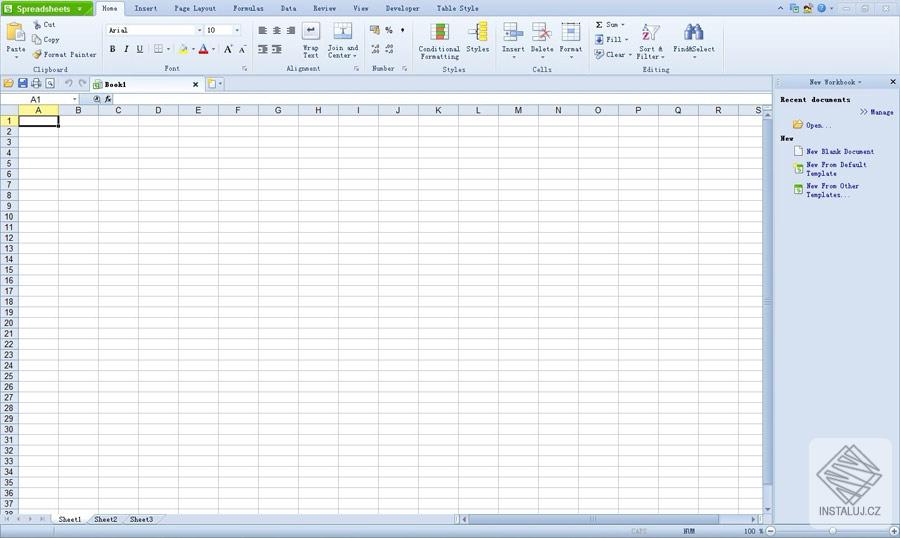Apply currency number format
The image size is (900, 538).
375,30
